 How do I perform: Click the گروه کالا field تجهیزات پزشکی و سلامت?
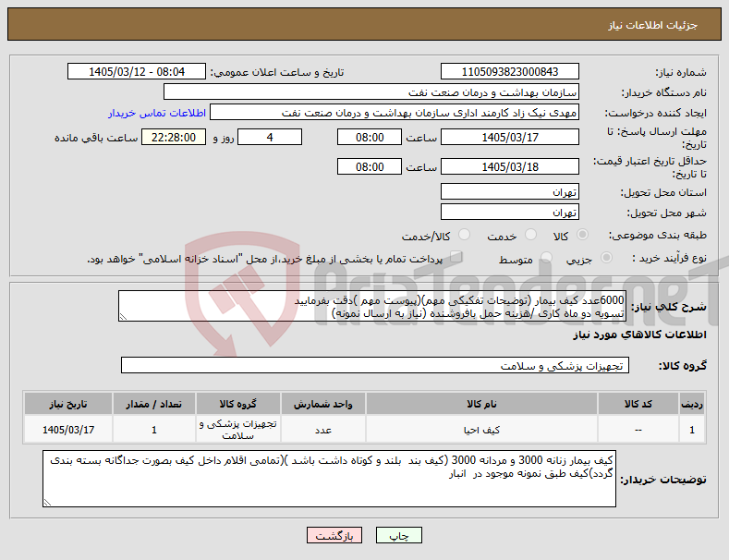(x=375, y=366)
